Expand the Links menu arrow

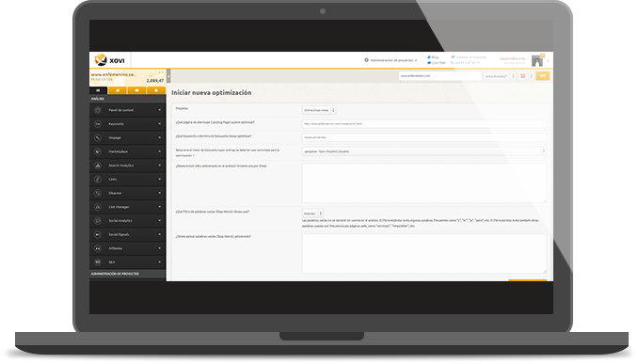pyautogui.click(x=160, y=180)
